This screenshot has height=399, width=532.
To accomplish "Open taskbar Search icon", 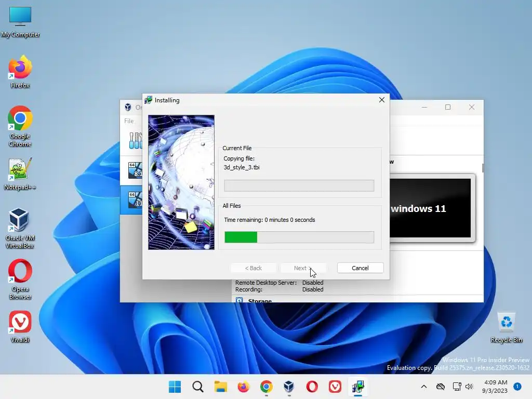I will [x=198, y=387].
